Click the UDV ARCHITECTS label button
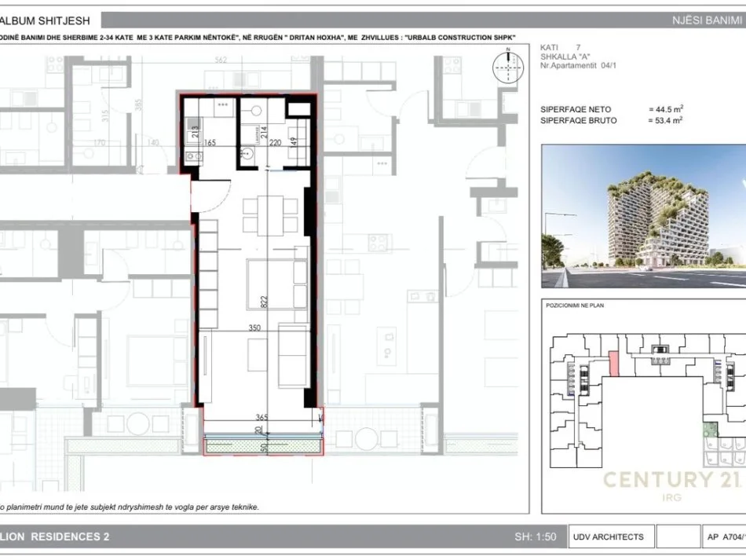The height and width of the screenshot is (560, 746). tap(609, 536)
